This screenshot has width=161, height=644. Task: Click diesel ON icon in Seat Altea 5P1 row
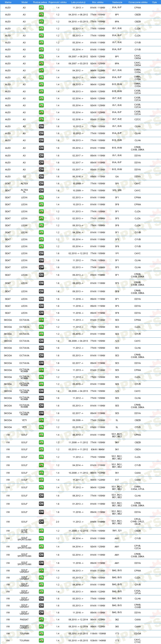41,183
